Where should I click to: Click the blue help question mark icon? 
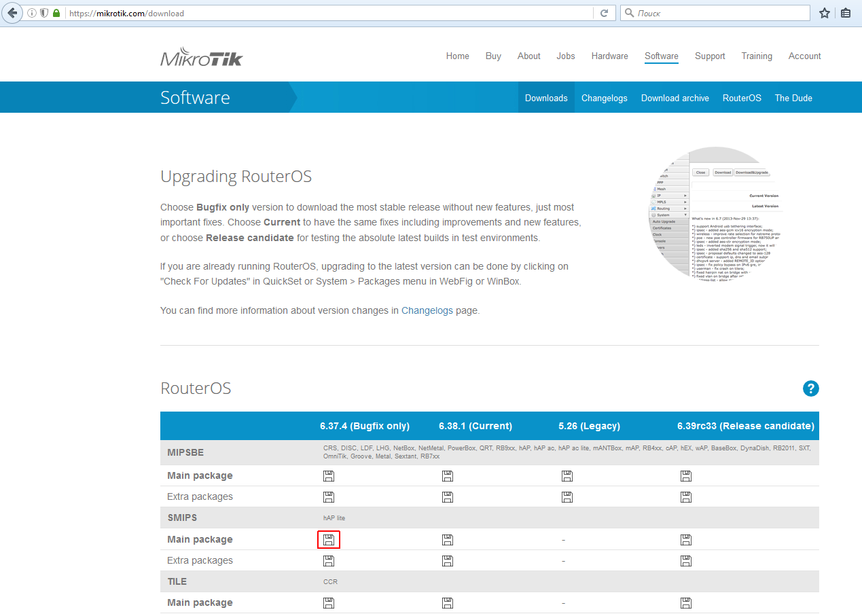point(810,388)
